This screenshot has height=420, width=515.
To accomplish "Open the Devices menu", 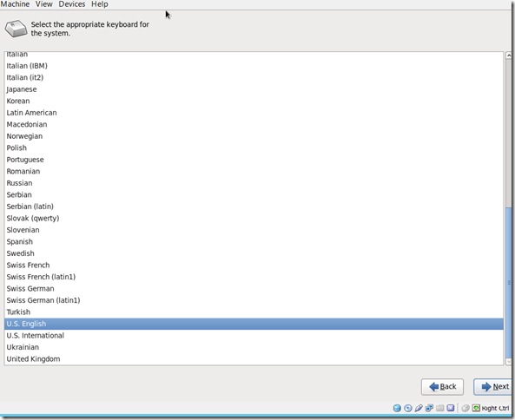I will 72,4.
